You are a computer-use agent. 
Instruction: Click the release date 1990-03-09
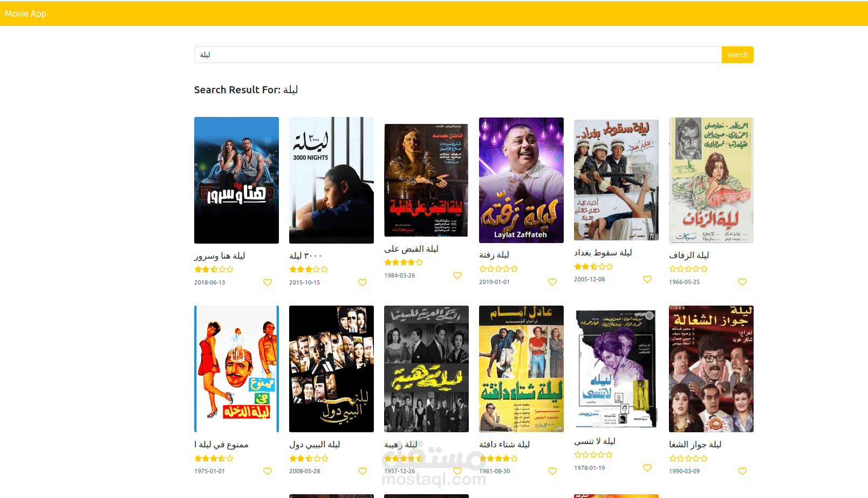[x=684, y=471]
